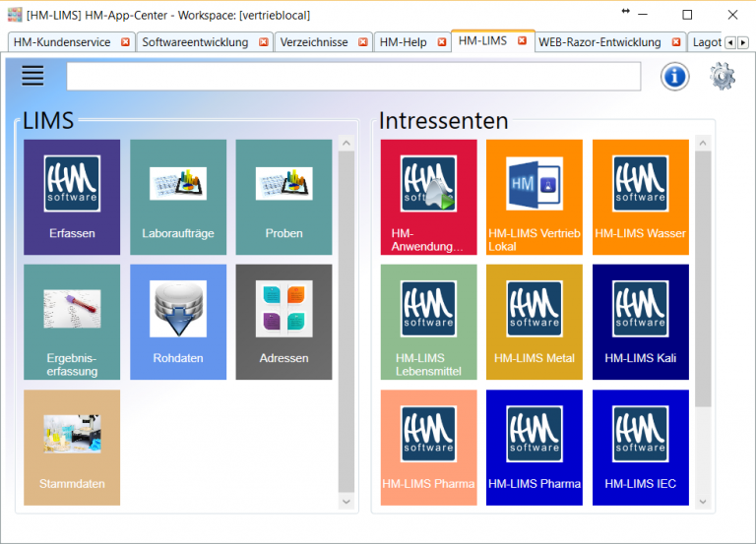Open the Rohdaten database tile

[178, 322]
